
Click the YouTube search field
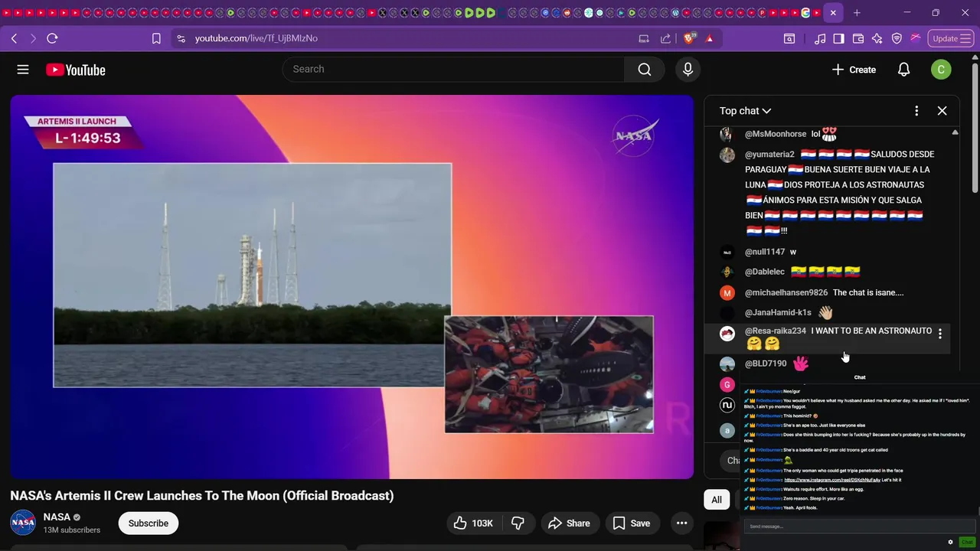click(453, 70)
